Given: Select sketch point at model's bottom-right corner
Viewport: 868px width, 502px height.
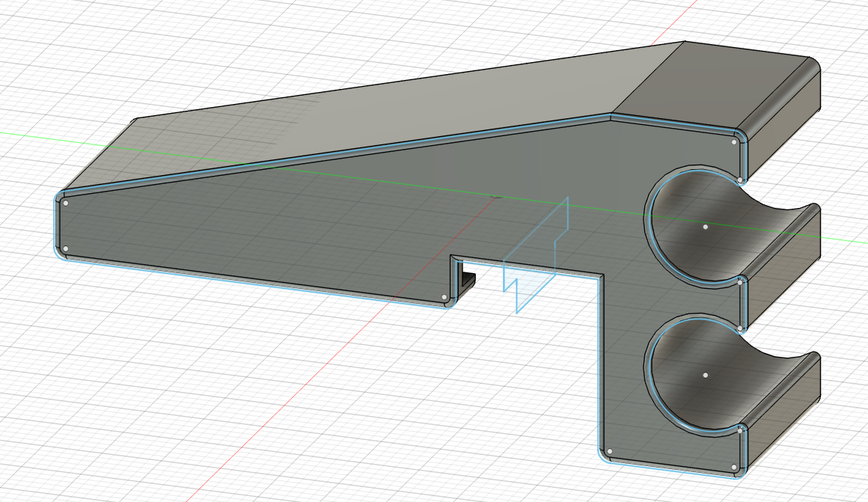Looking at the screenshot, I should tap(735, 469).
